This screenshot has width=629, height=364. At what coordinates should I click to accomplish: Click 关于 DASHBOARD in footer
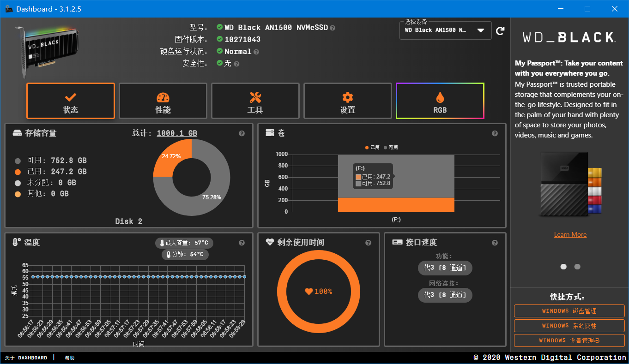26,358
